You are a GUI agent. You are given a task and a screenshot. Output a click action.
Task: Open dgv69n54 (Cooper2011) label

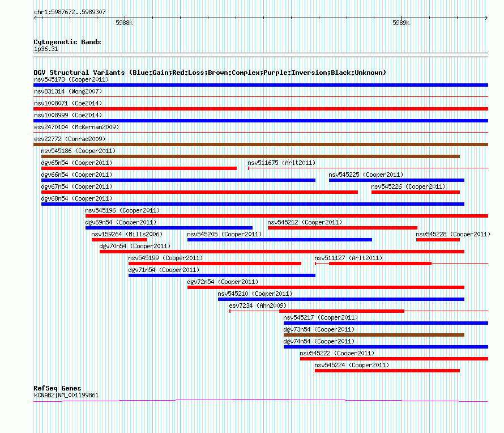121,222
